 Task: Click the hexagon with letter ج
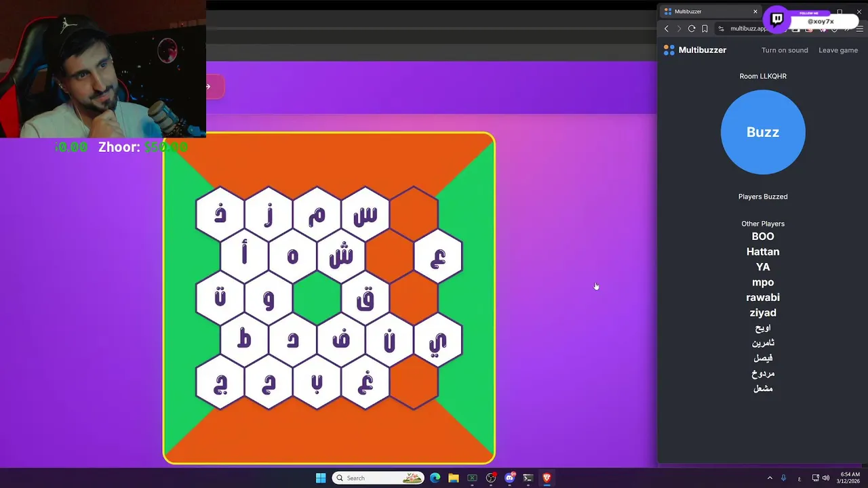[x=220, y=382]
